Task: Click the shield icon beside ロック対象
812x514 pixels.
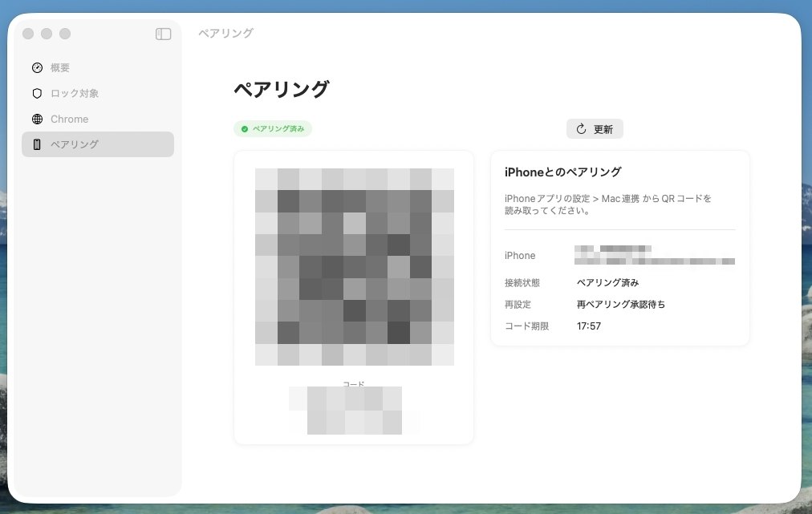Action: (x=37, y=93)
